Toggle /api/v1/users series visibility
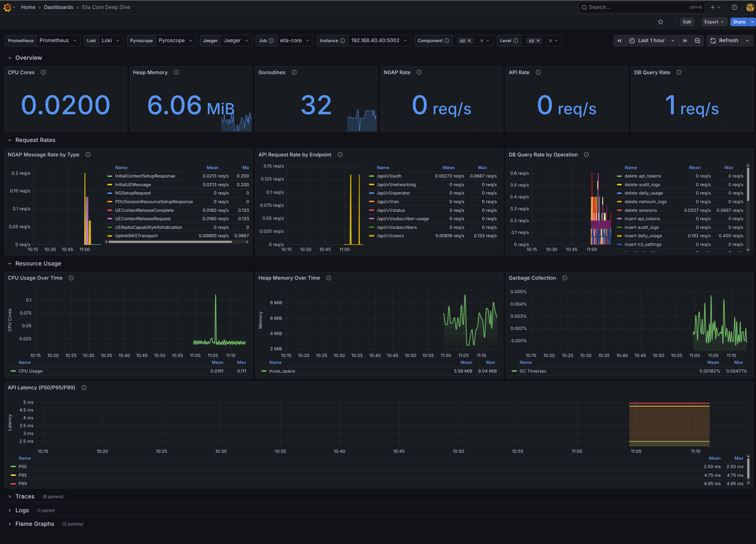Screen dimensions: 756x544 click(x=390, y=236)
